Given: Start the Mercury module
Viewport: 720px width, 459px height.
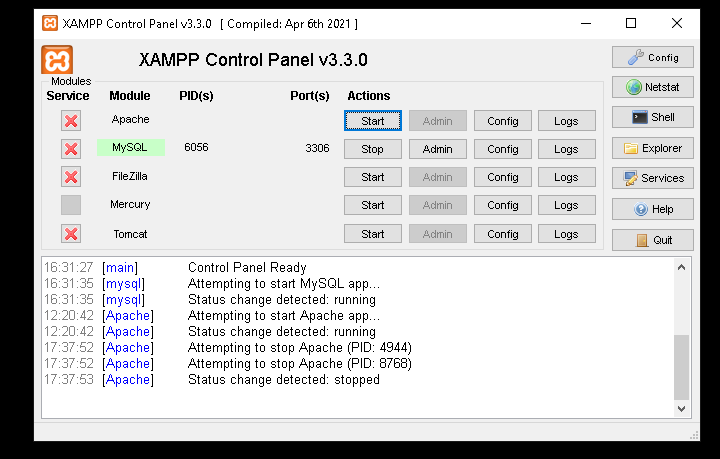Looking at the screenshot, I should pyautogui.click(x=372, y=205).
